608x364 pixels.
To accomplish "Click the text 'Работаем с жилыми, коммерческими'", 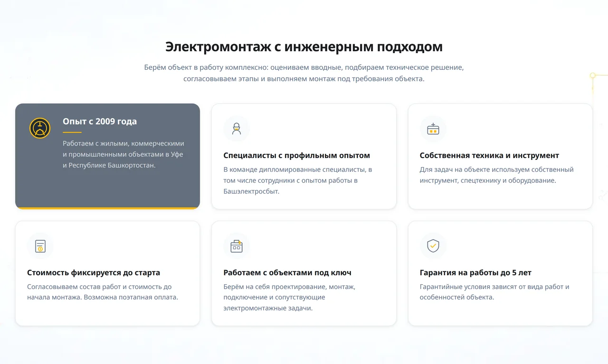I will (x=123, y=143).
